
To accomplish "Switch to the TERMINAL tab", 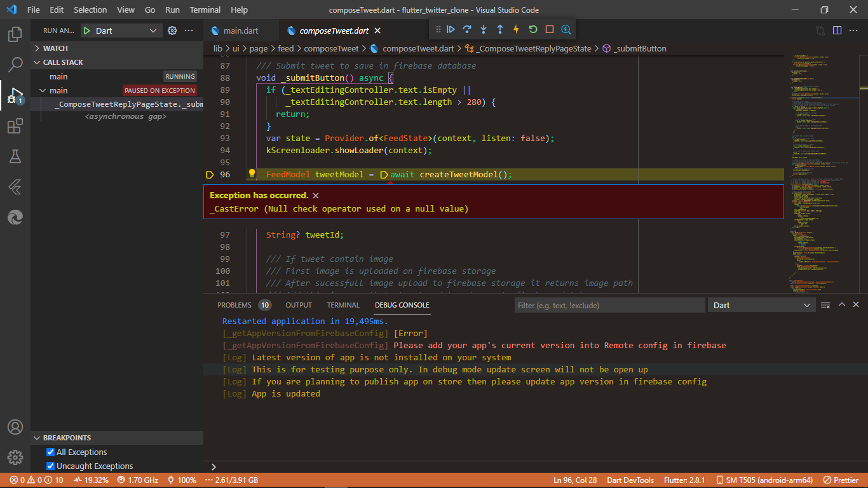I will pyautogui.click(x=343, y=305).
